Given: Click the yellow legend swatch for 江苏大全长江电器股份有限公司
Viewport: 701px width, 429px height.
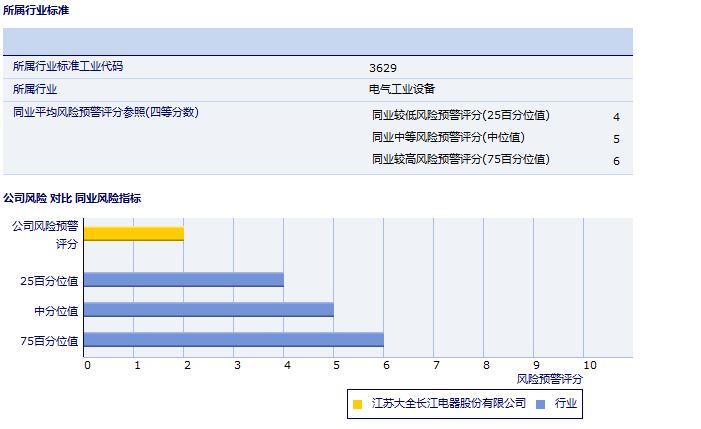Looking at the screenshot, I should coord(357,404).
